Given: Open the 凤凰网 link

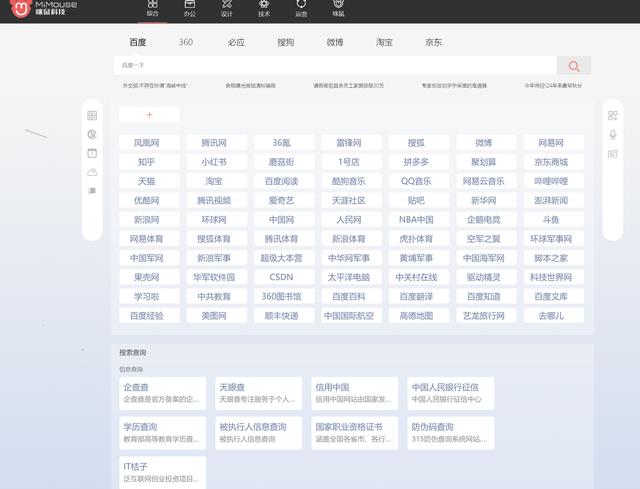Looking at the screenshot, I should tap(149, 143).
